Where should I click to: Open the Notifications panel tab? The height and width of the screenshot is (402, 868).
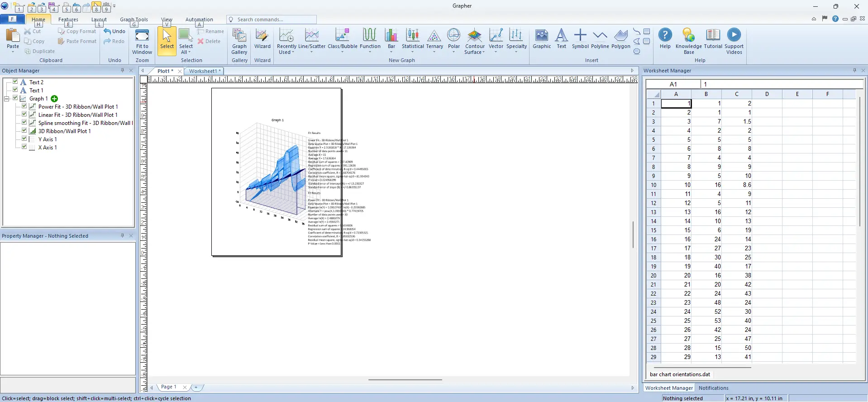pyautogui.click(x=713, y=388)
